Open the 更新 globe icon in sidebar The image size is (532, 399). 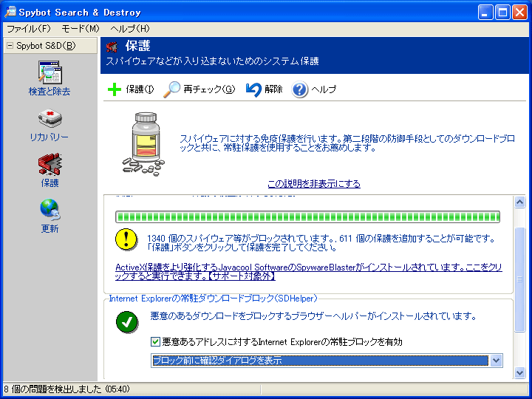tap(50, 209)
